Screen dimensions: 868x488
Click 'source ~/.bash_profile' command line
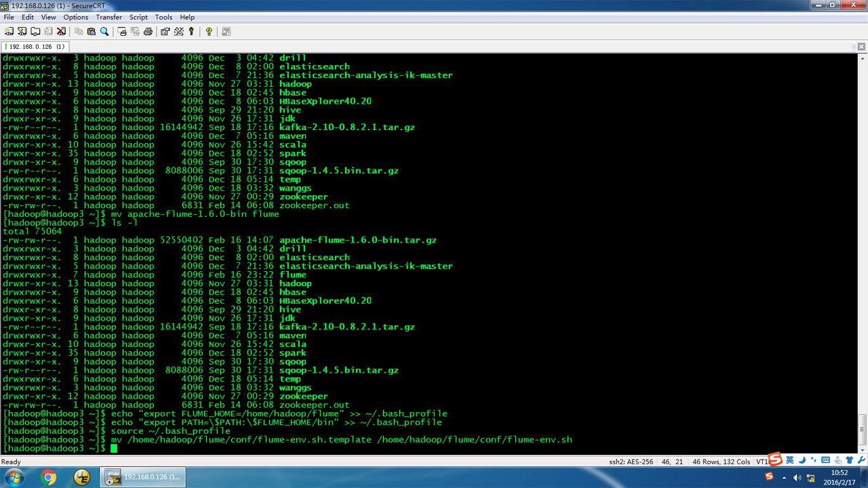[171, 431]
